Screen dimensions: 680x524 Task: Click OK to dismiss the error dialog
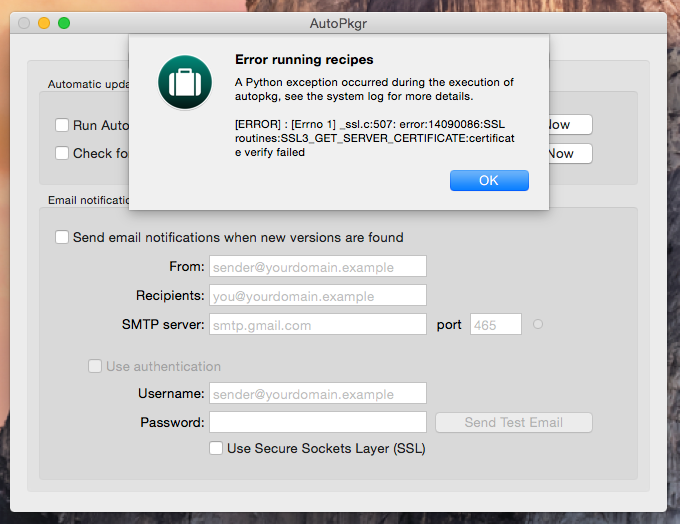click(x=489, y=180)
